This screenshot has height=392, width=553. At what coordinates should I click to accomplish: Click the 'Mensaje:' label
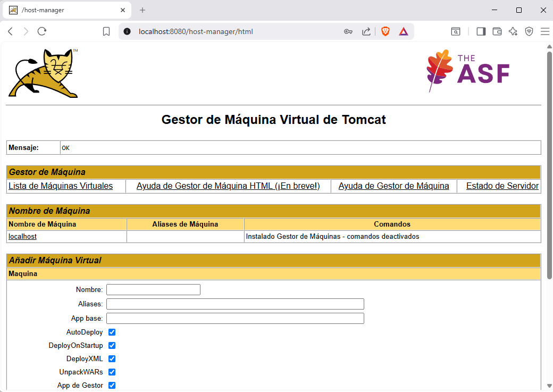click(23, 147)
